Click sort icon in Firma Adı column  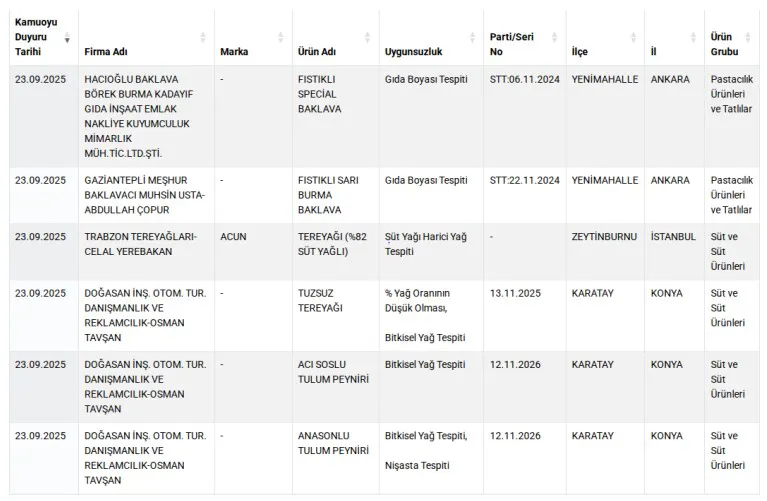(204, 37)
